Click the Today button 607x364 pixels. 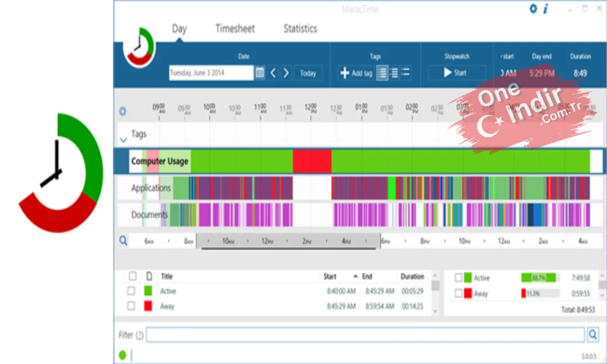(x=308, y=73)
